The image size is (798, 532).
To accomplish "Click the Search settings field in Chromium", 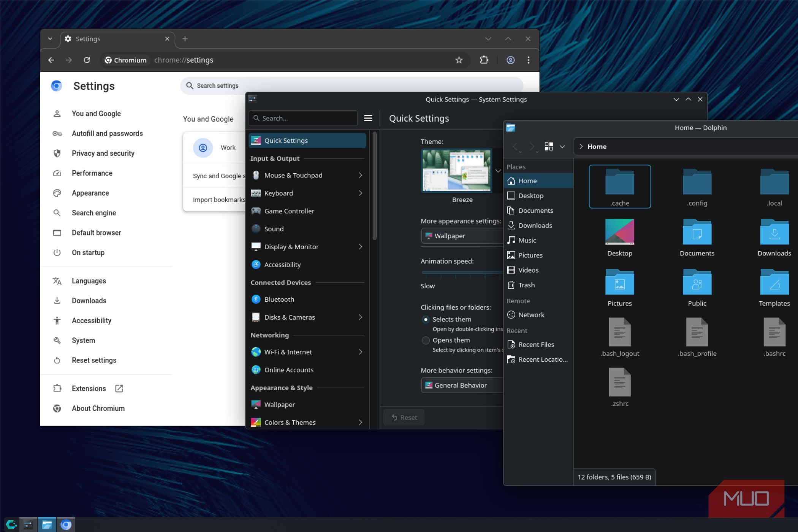I will click(x=351, y=86).
